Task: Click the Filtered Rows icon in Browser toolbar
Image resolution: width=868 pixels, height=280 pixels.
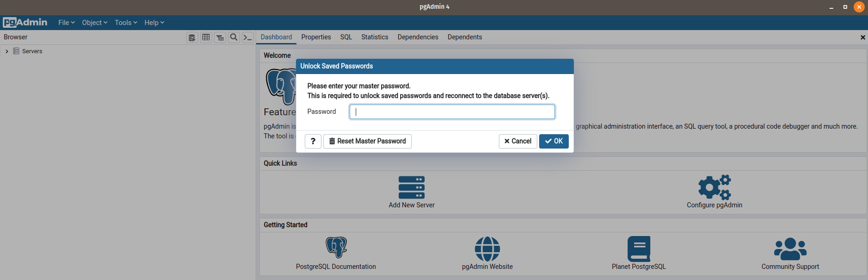Action: point(220,37)
